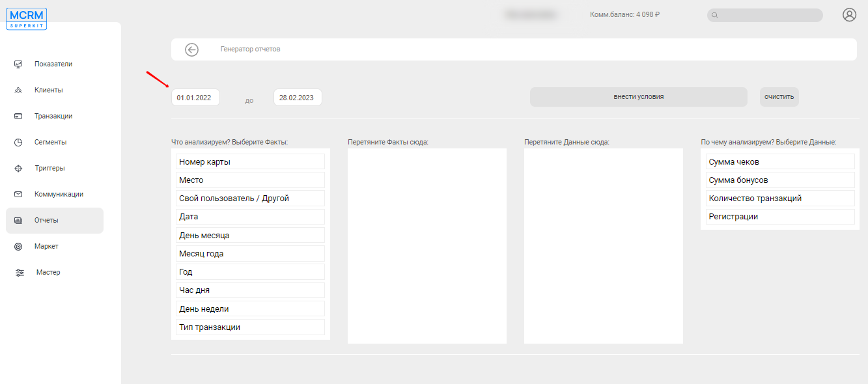This screenshot has height=384, width=868.
Task: Open Маркет in sidebar
Action: pyautogui.click(x=46, y=246)
